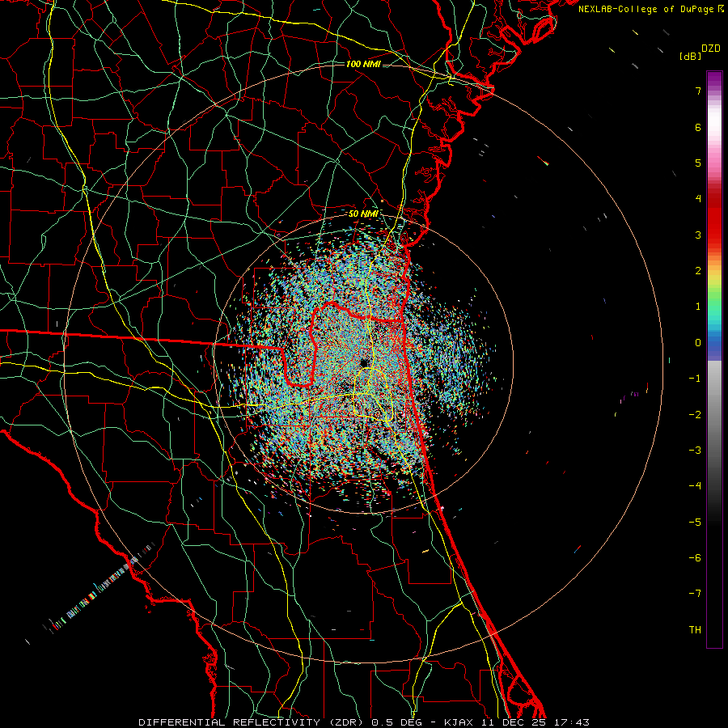
Task: Click the DZD legend title
Action: (x=711, y=49)
